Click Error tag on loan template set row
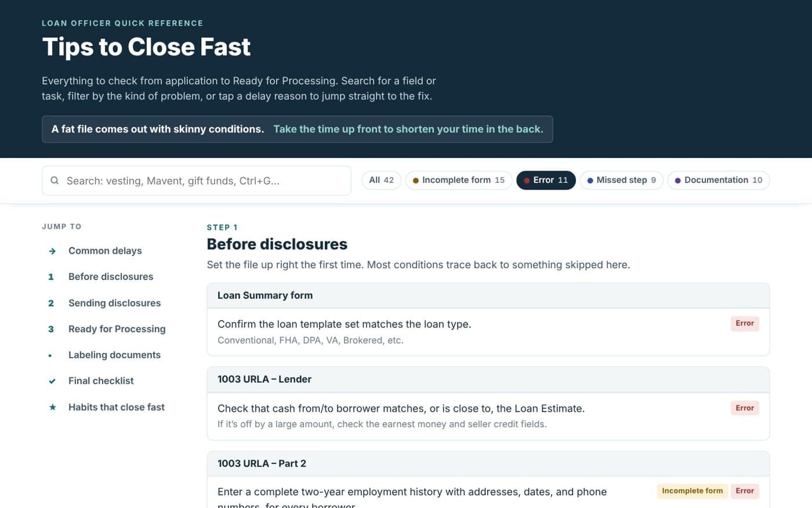The height and width of the screenshot is (508, 812). 745,323
